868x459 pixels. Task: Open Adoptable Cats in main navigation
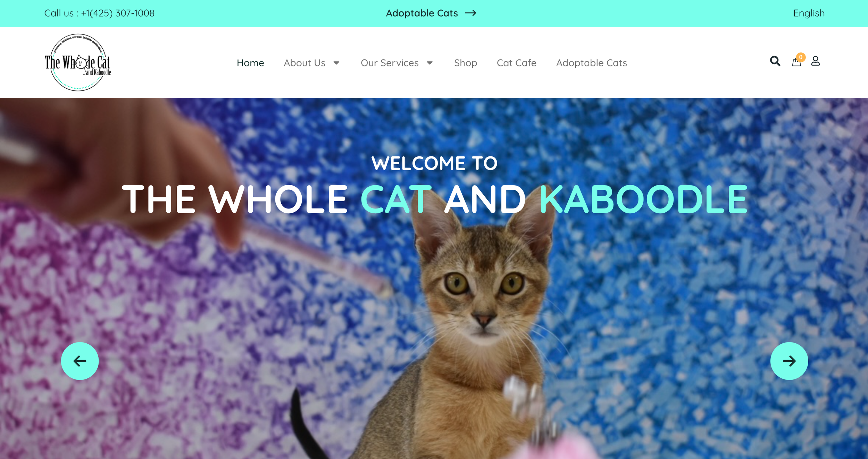[x=591, y=63]
